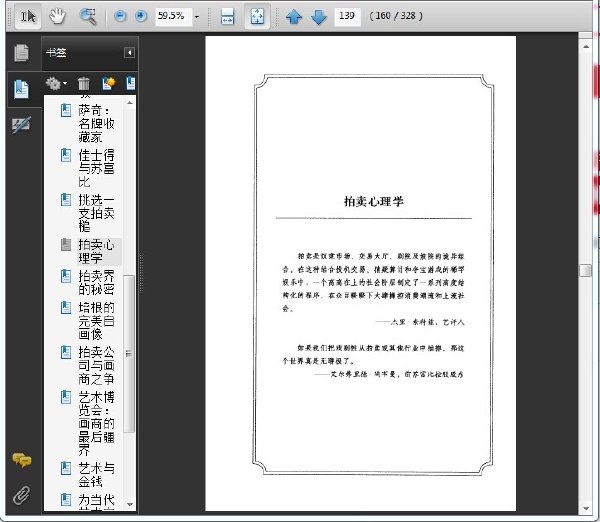The width and height of the screenshot is (600, 522).
Task: Open the Bookmarks panel icon in sidebar
Action: 21,89
